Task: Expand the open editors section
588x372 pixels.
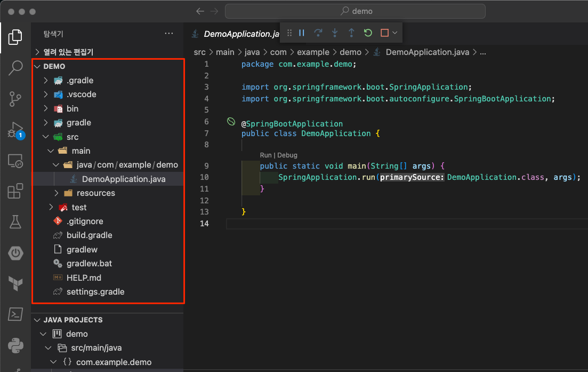Action: (x=108, y=52)
